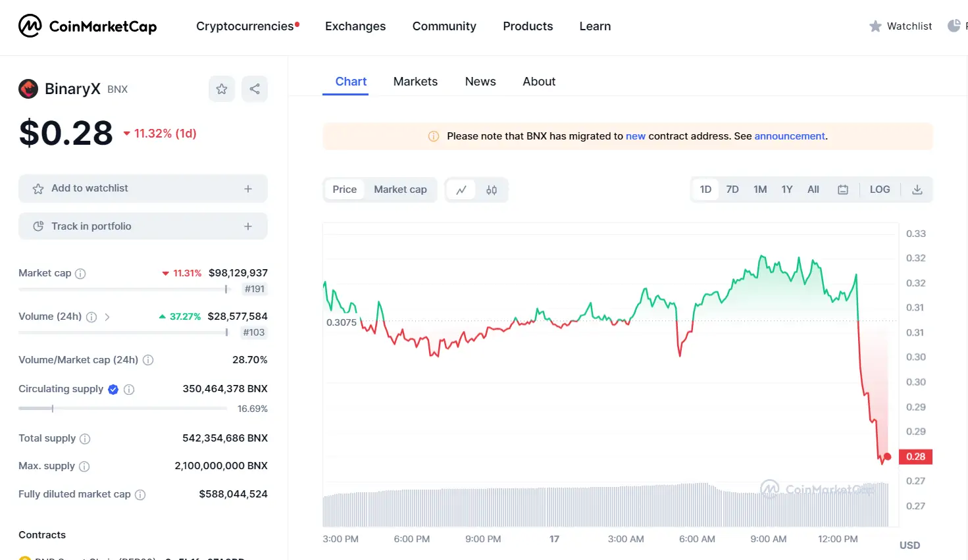Viewport: 968px width, 560px height.
Task: Select the 7D time range
Action: (732, 190)
